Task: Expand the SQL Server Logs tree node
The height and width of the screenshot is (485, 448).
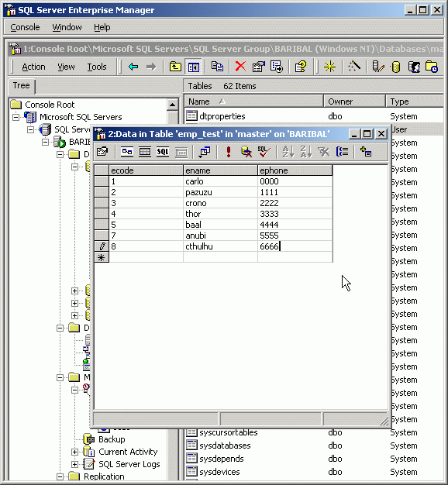Action: [x=74, y=464]
